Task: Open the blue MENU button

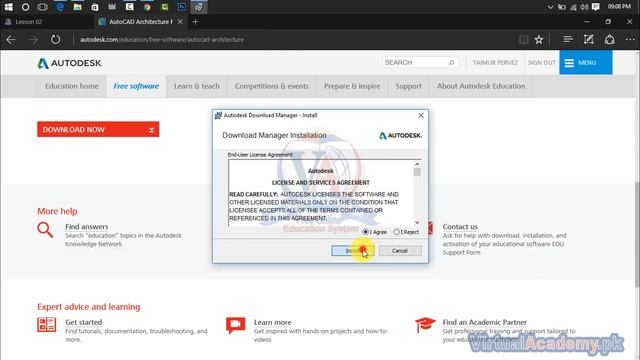Action: 586,62
